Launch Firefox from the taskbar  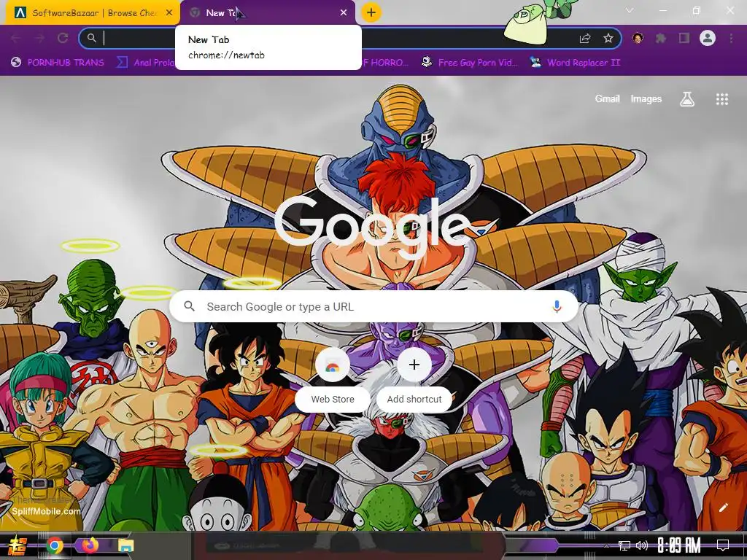click(90, 545)
